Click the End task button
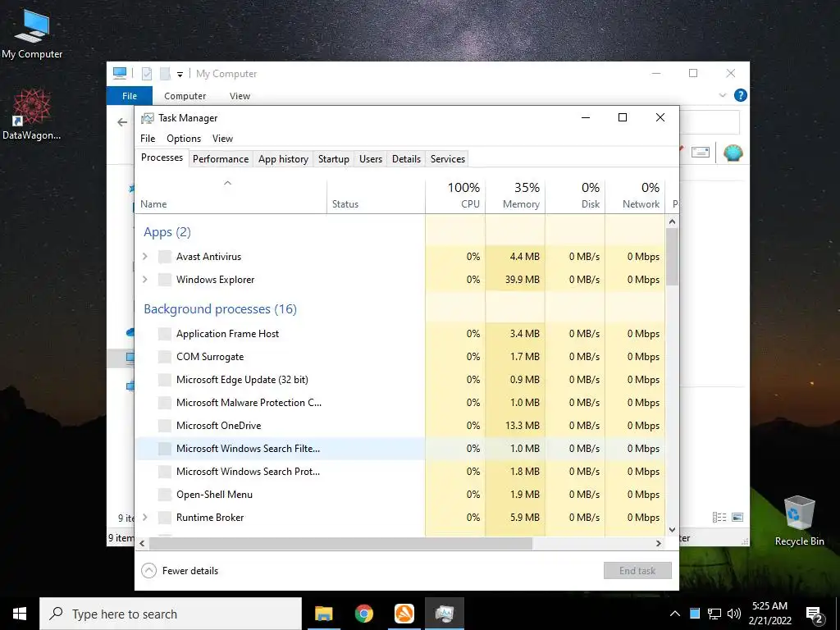 (x=637, y=571)
